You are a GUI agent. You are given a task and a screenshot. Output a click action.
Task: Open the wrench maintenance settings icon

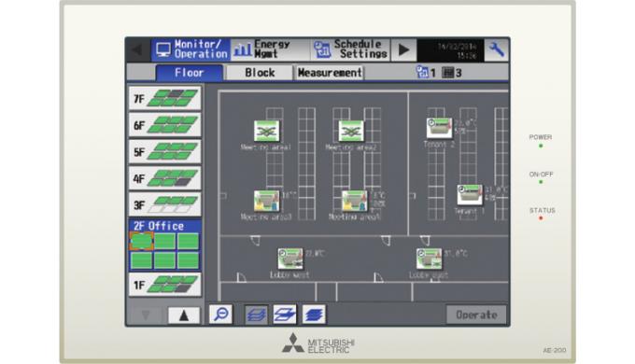[x=497, y=49]
